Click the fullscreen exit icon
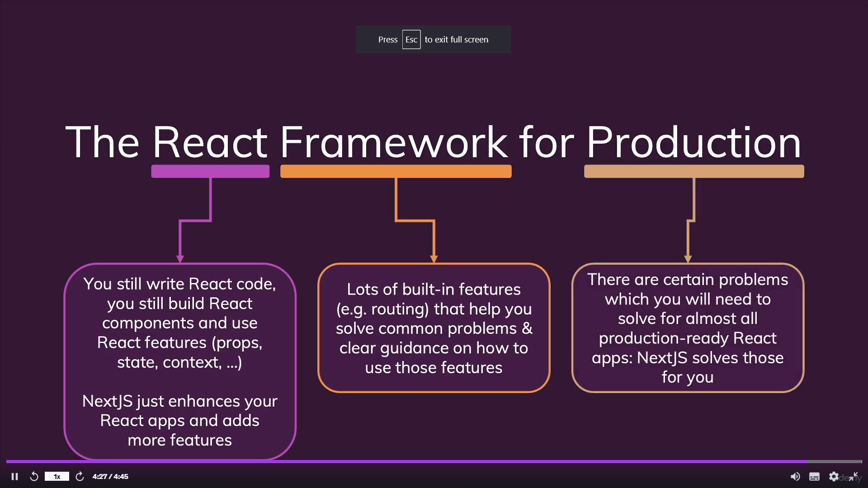Screen dimensions: 868x488 [x=854, y=475]
